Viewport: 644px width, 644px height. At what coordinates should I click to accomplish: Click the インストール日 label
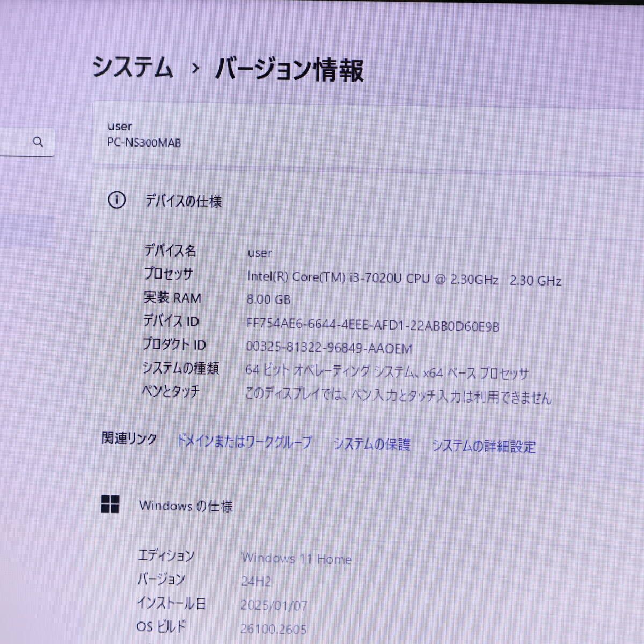[x=171, y=603]
